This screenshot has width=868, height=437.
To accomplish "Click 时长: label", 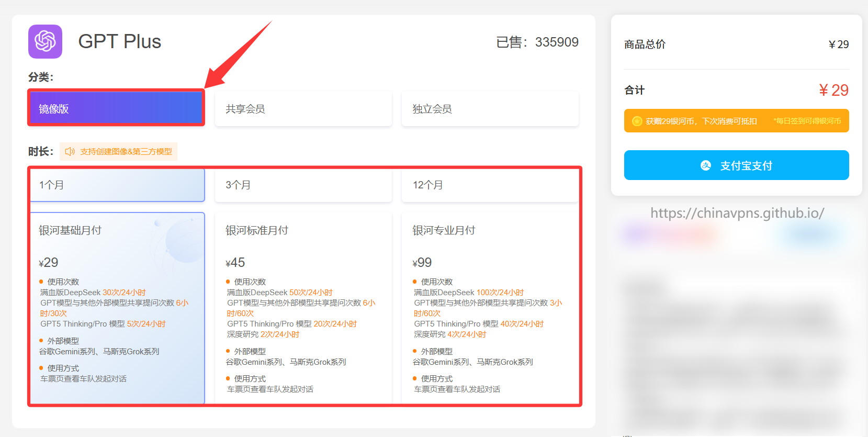I will click(x=41, y=151).
